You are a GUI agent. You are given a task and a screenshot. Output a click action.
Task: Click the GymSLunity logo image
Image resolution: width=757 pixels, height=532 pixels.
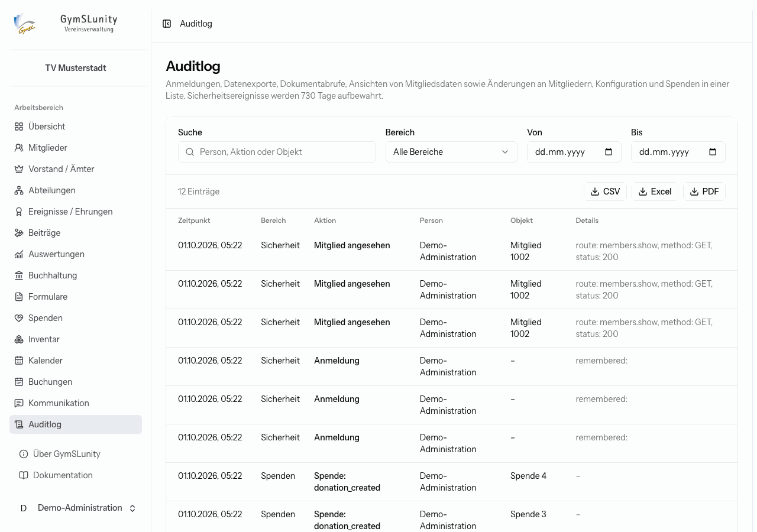coord(24,24)
